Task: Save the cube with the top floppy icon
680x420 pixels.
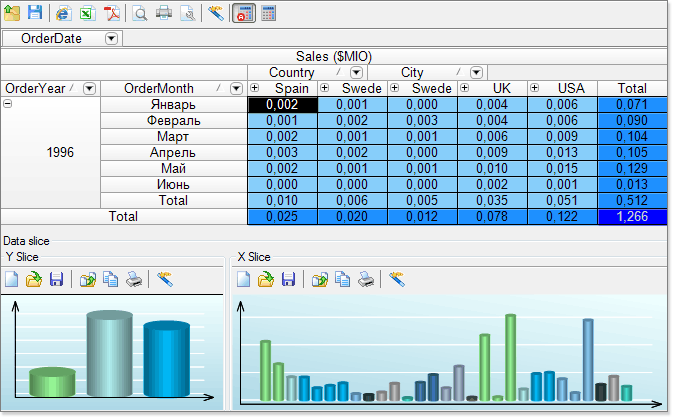Action: point(35,13)
